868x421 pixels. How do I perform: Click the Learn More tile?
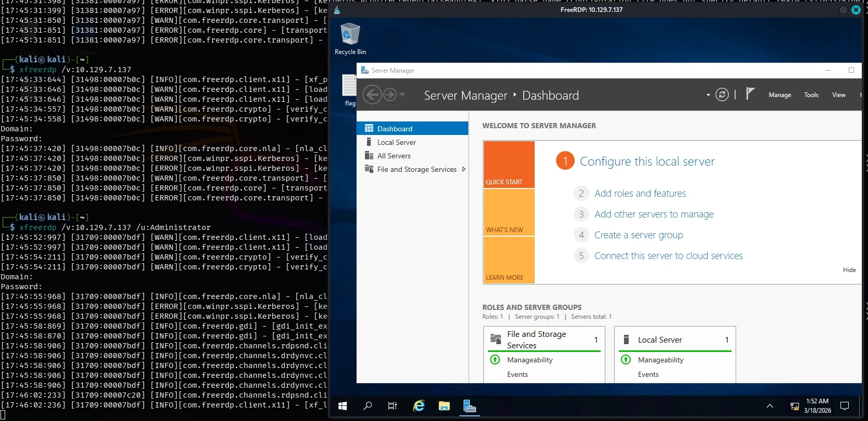509,260
